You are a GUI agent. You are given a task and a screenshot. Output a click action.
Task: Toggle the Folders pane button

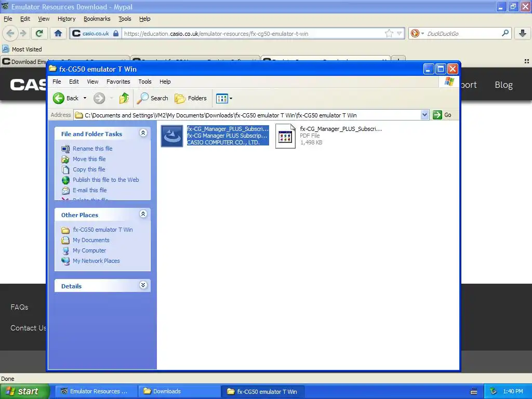tap(190, 98)
